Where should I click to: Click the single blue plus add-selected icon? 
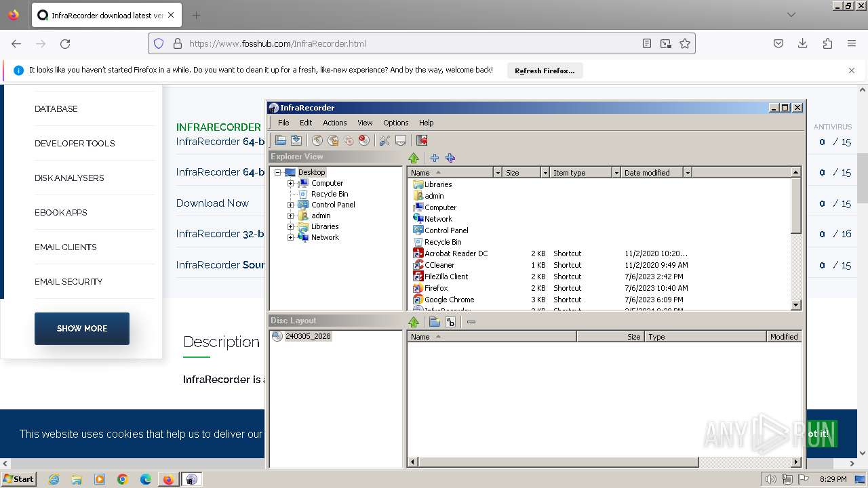pos(435,158)
